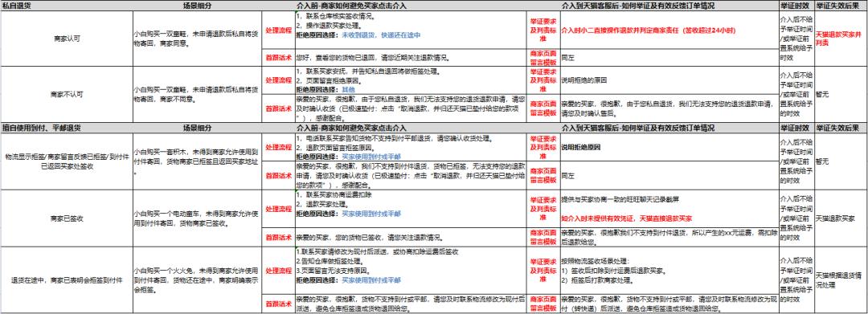Viewport: 868px width, 314px height.
Task: Click 举证要求及判责标准 in the 商家已签收 row
Action: point(542,209)
